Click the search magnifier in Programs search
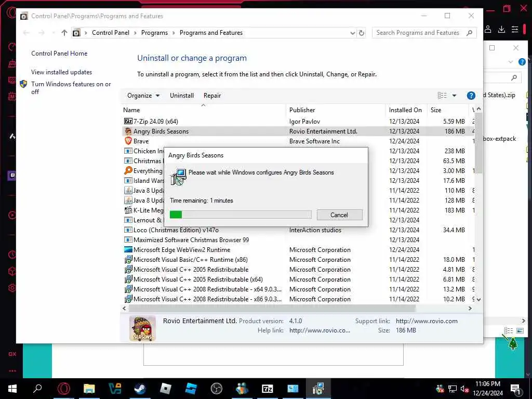The image size is (532, 399). click(469, 33)
